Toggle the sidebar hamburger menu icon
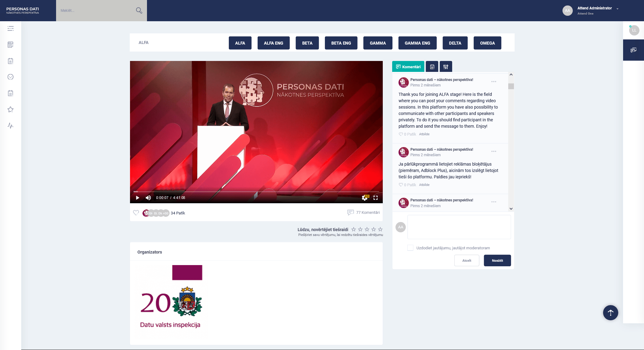Image resolution: width=644 pixels, height=350 pixels. pyautogui.click(x=11, y=29)
